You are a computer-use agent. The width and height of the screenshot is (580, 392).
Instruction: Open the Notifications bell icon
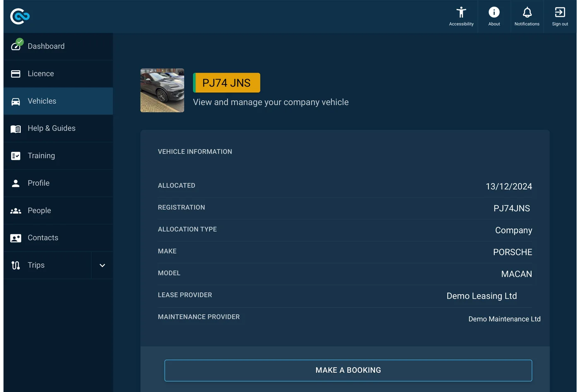pyautogui.click(x=527, y=12)
